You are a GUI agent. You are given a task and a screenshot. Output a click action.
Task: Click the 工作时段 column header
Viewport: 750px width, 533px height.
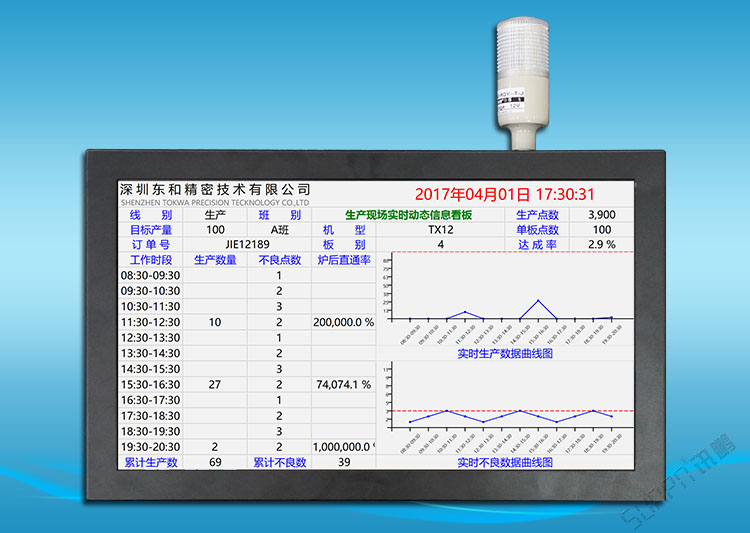(x=151, y=260)
